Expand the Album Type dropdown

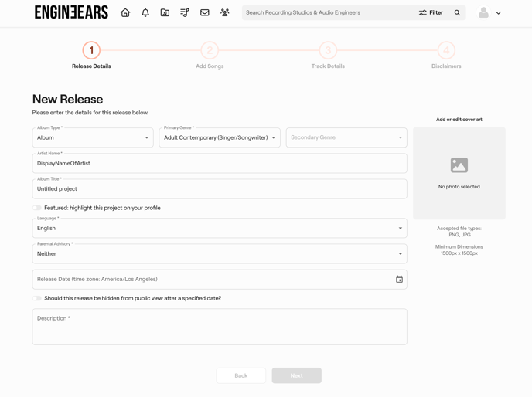click(93, 137)
